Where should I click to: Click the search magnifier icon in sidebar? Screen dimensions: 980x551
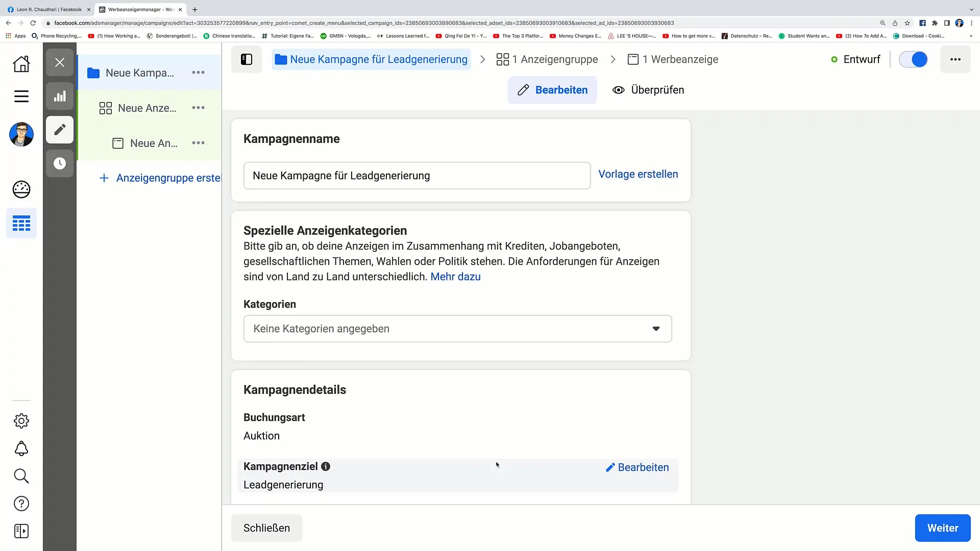point(21,477)
